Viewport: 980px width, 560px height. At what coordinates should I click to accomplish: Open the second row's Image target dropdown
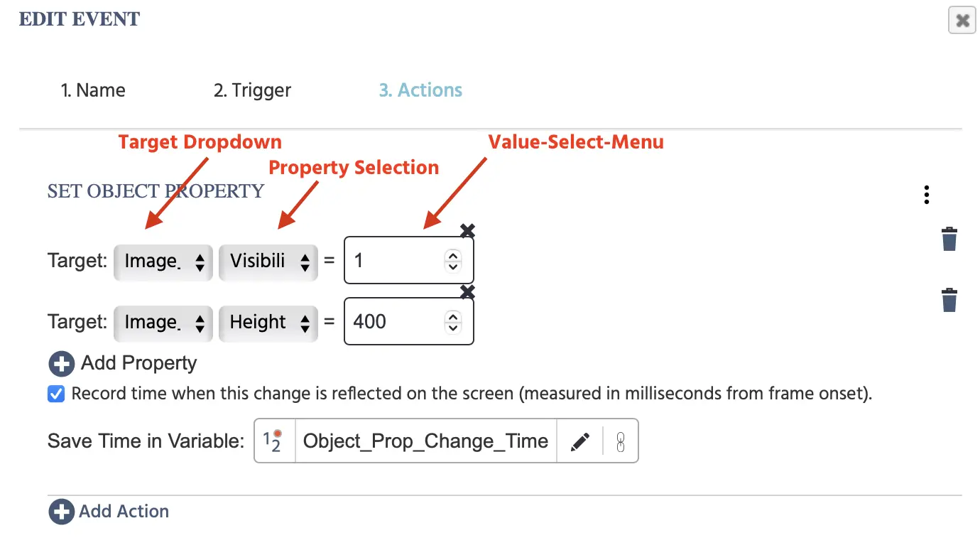pyautogui.click(x=163, y=322)
